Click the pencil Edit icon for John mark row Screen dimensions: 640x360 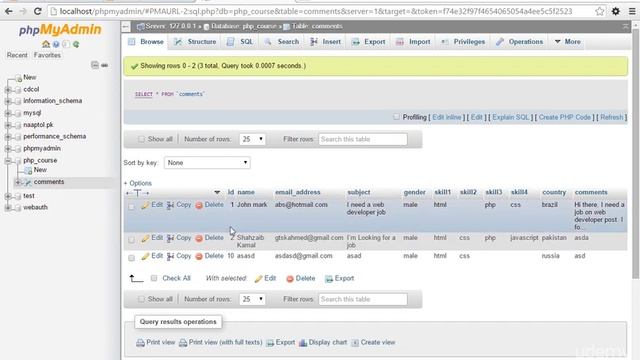[145, 205]
